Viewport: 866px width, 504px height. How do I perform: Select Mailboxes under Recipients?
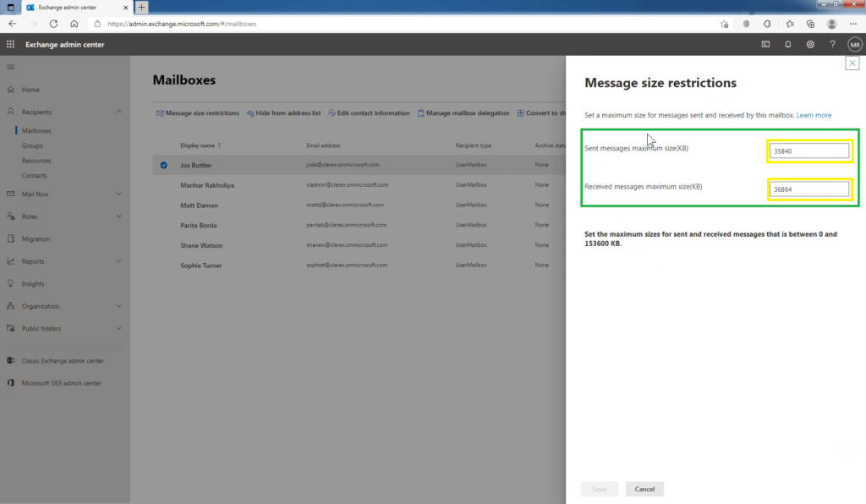pyautogui.click(x=36, y=131)
